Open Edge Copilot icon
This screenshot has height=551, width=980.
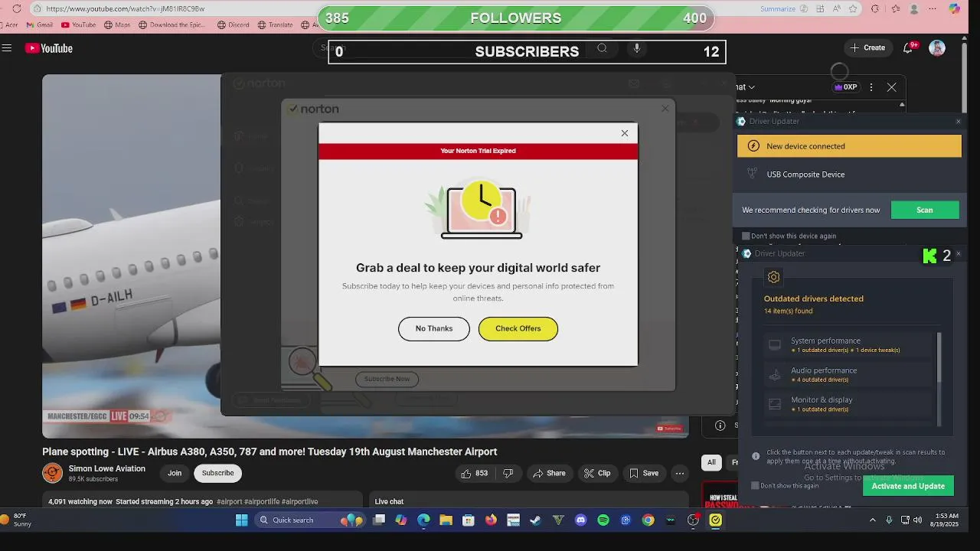click(954, 8)
